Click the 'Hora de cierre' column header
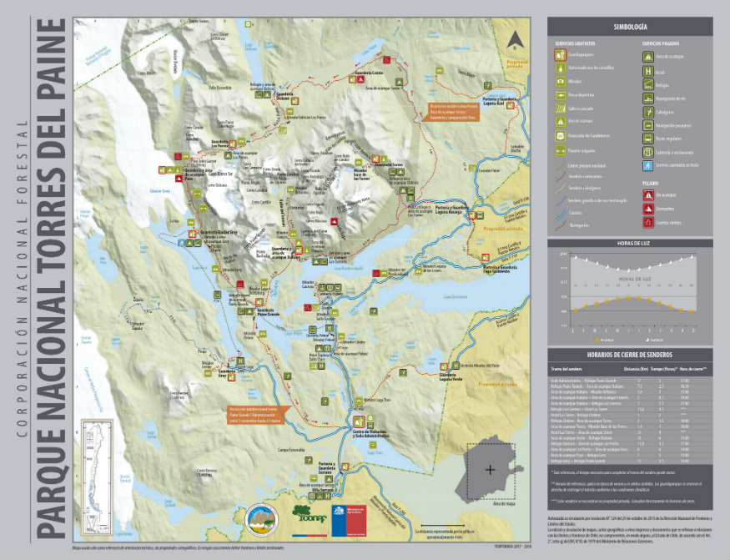 (x=693, y=369)
